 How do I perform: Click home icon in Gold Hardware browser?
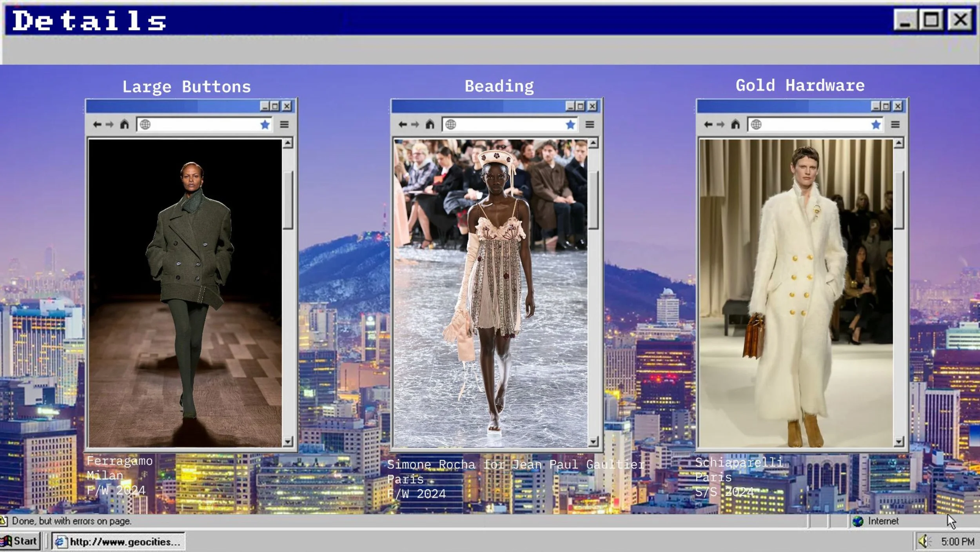pos(735,125)
